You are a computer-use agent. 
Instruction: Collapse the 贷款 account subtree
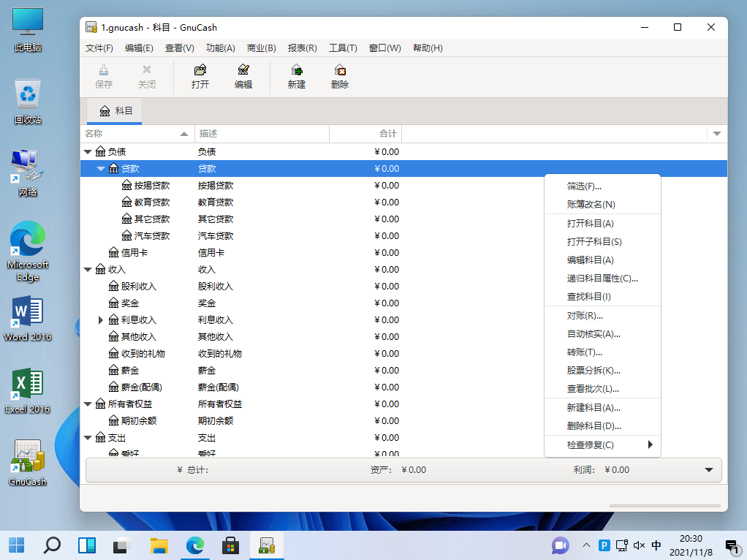click(x=101, y=169)
